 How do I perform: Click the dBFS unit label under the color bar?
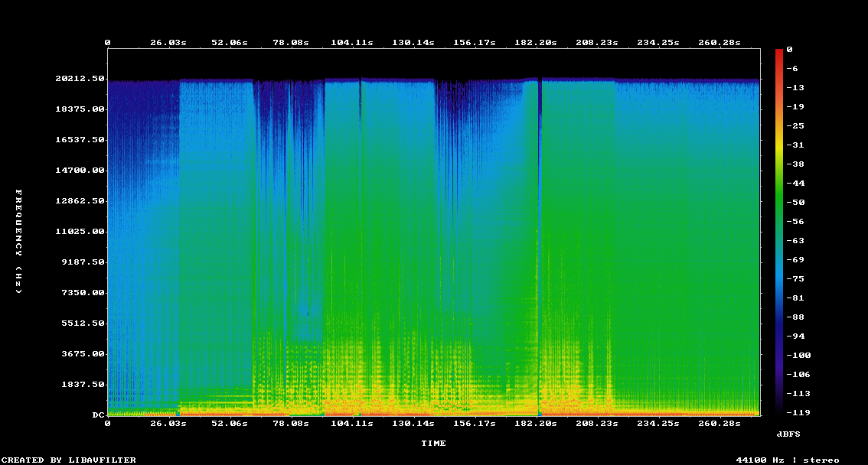[788, 434]
